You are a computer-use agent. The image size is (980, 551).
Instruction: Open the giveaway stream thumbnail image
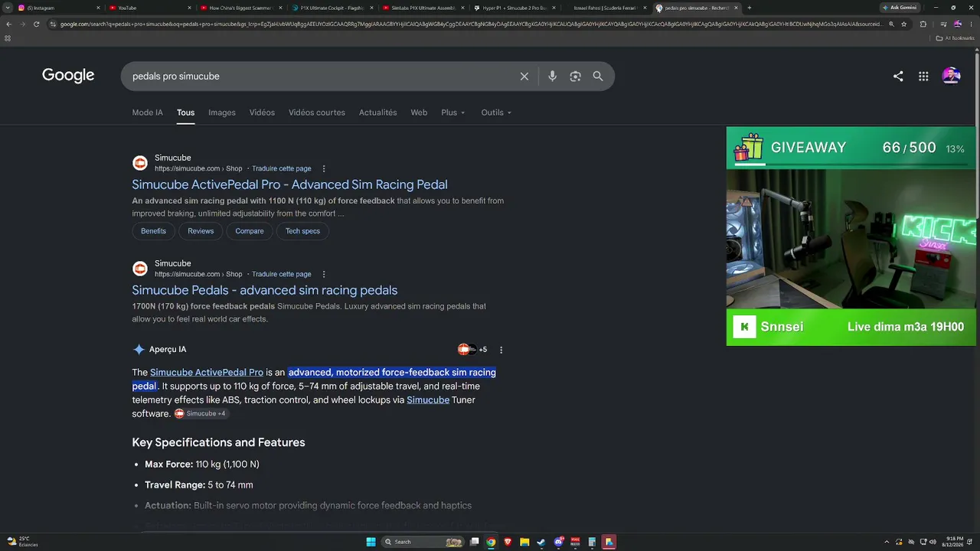[x=851, y=239]
